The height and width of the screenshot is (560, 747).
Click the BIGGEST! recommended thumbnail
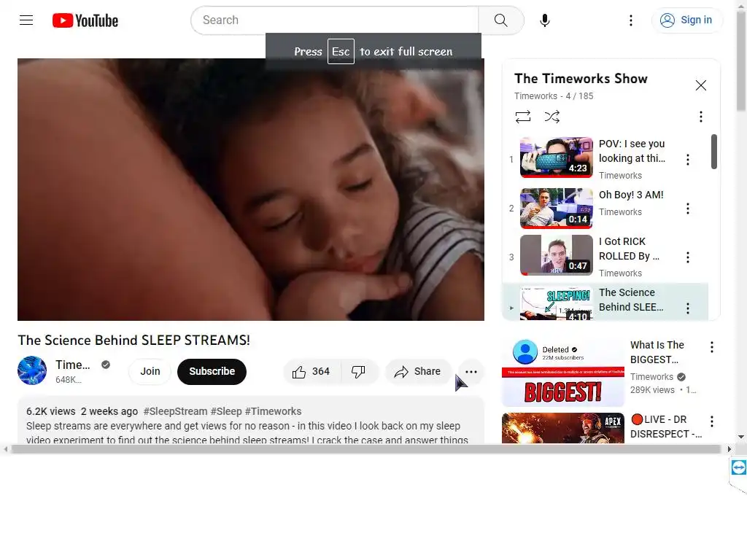(562, 373)
